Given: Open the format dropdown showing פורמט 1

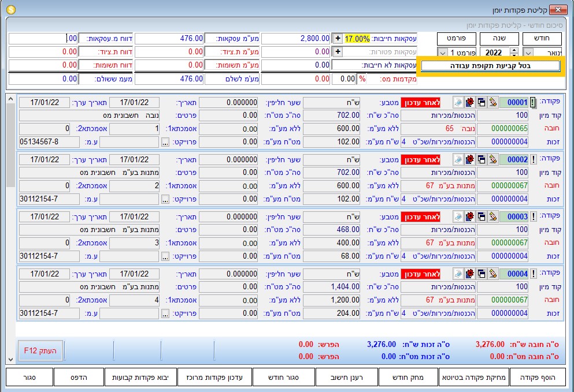Looking at the screenshot, I should tap(442, 53).
